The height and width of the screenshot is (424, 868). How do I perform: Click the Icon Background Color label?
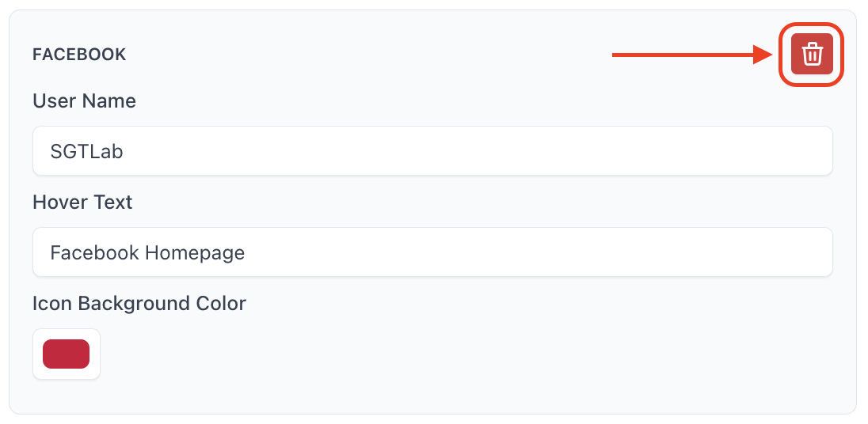pos(139,304)
